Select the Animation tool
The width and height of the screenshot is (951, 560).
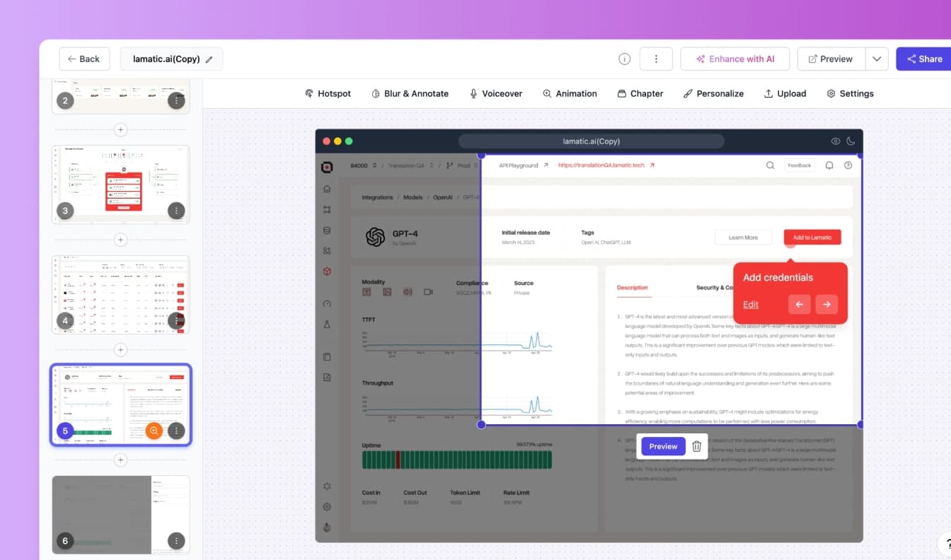click(x=570, y=93)
